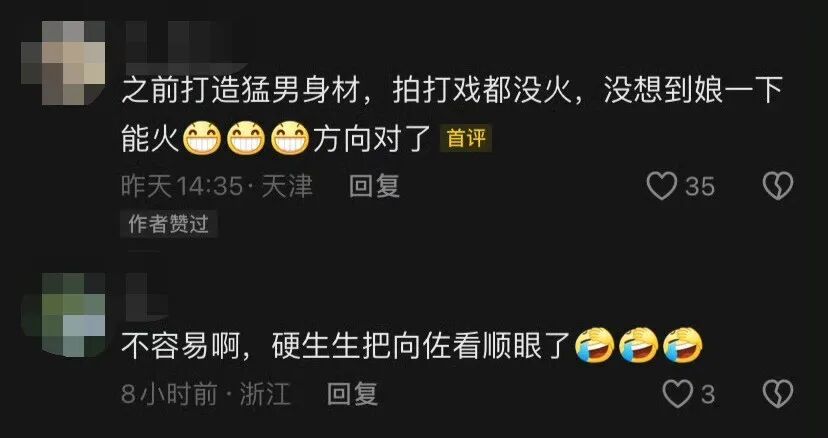
Task: Dislike the Tianjin comment via broken heart
Action: pos(778,186)
